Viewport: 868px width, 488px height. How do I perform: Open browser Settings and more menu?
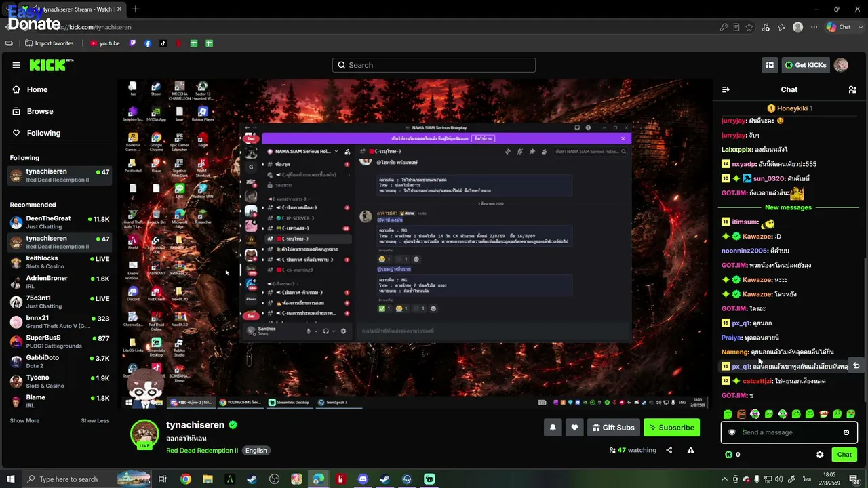[x=814, y=27]
